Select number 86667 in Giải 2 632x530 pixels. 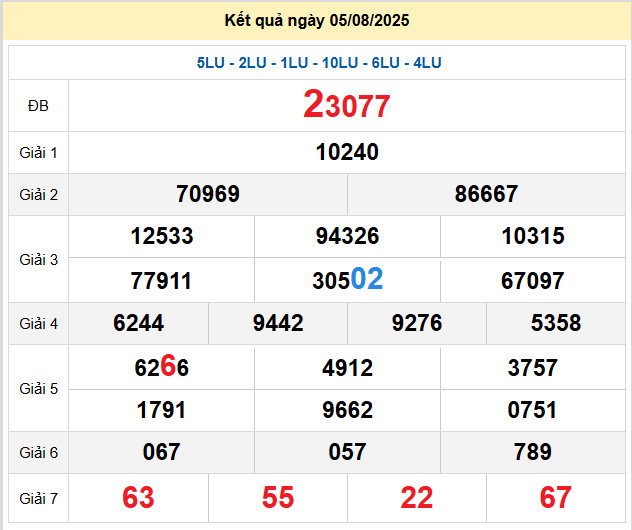coord(486,194)
